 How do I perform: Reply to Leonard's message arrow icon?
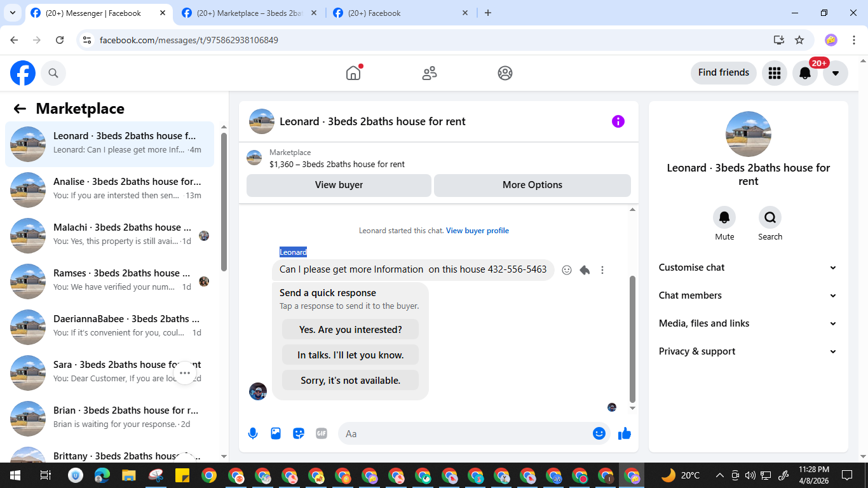pos(585,270)
